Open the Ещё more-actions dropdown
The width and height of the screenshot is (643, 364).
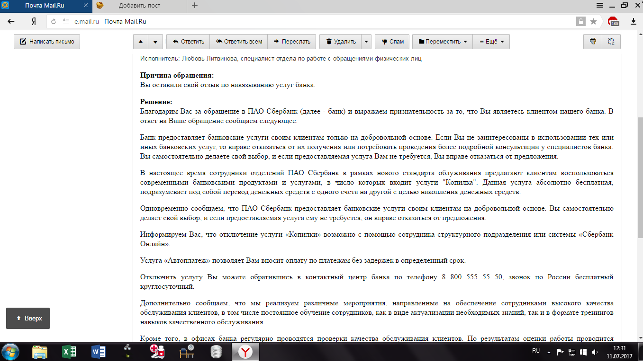[x=491, y=42]
